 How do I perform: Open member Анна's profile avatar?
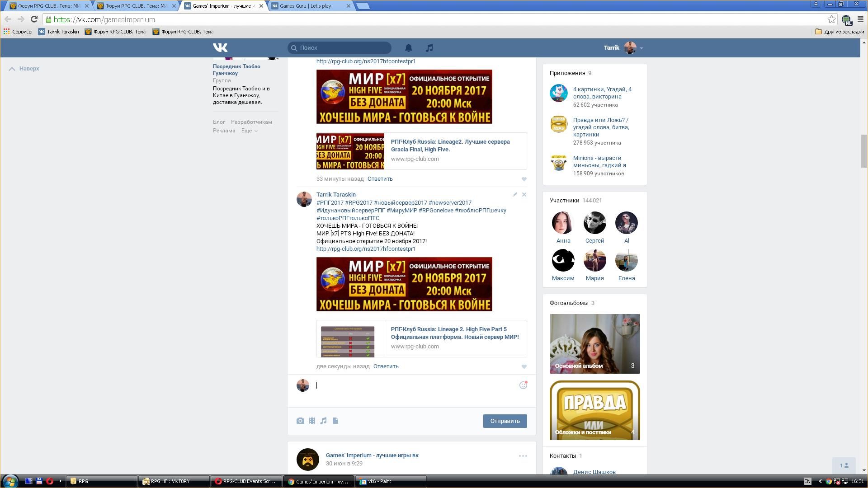pyautogui.click(x=563, y=223)
